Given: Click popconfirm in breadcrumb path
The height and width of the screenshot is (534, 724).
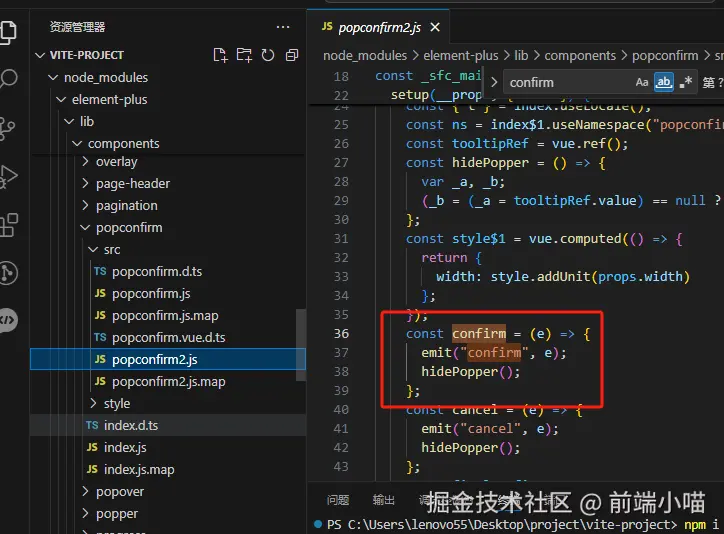Looking at the screenshot, I should coord(665,55).
